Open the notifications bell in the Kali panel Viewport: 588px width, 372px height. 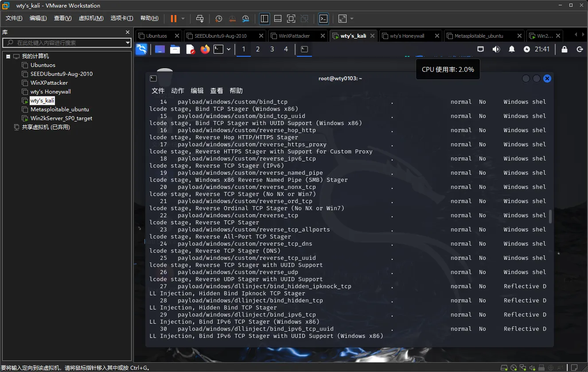(512, 49)
